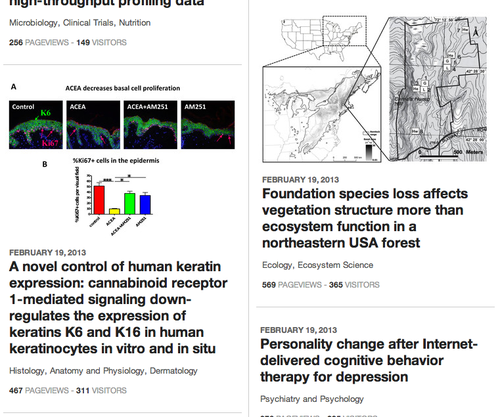Image resolution: width=500 pixels, height=417 pixels.
Task: Click the Ki67+ cells bar chart image
Action: tap(113, 197)
